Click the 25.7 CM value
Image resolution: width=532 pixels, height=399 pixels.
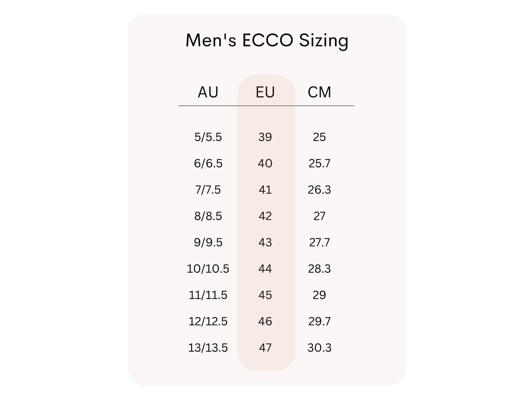tap(319, 163)
